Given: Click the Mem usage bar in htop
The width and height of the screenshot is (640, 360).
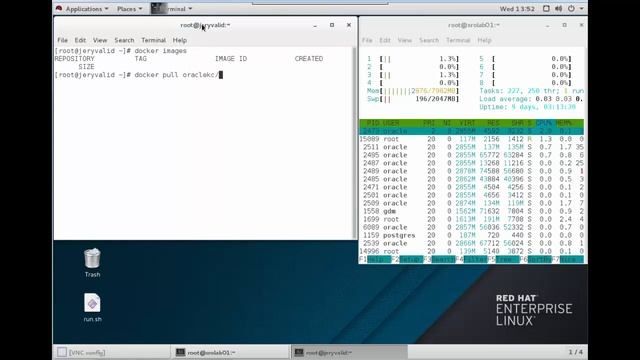Looking at the screenshot, I should pos(413,91).
